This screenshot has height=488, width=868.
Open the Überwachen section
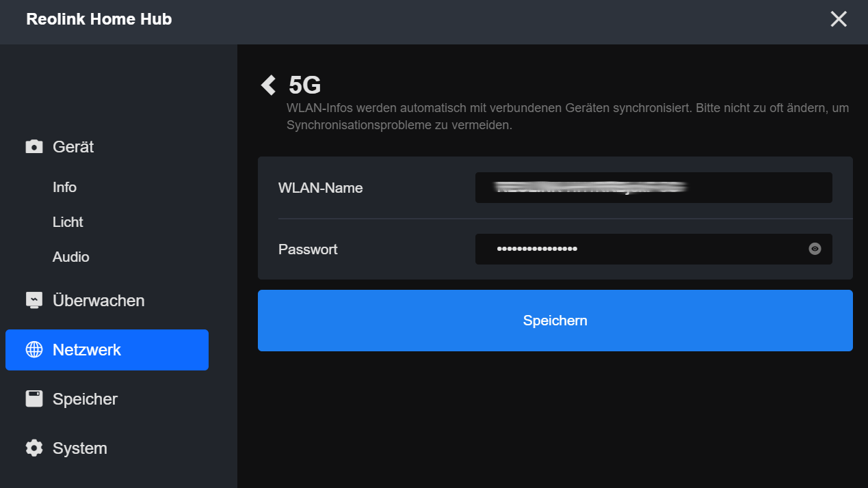[x=98, y=301]
